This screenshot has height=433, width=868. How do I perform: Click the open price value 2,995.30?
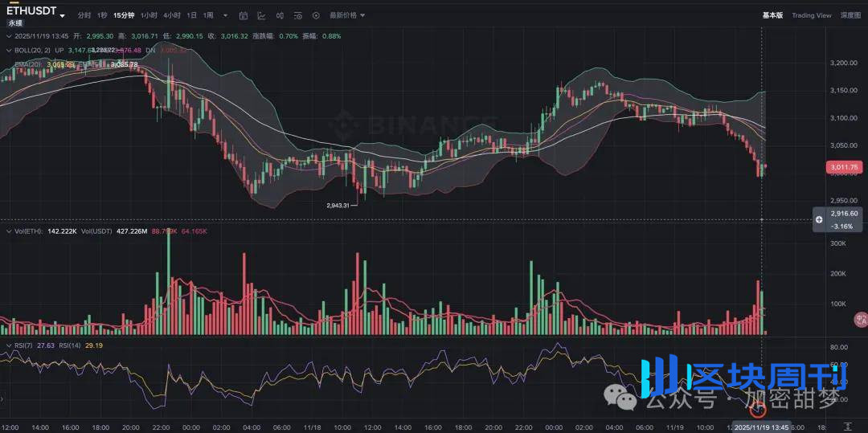pos(100,36)
